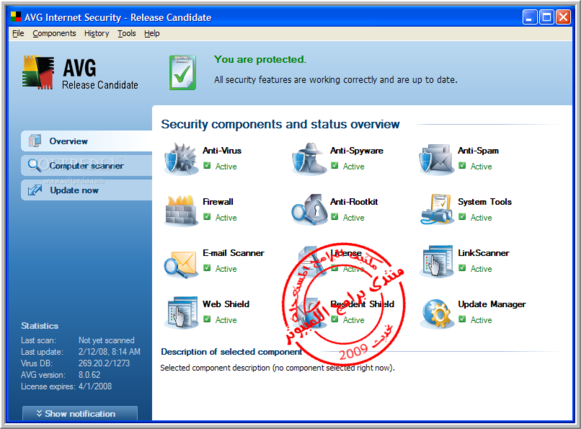Start Update now

(86, 190)
